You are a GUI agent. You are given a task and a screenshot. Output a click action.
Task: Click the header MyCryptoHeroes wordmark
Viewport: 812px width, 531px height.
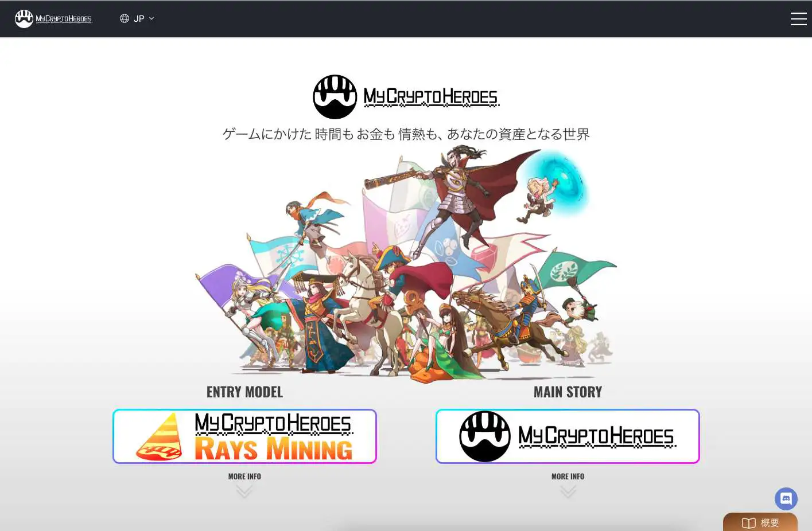click(64, 19)
